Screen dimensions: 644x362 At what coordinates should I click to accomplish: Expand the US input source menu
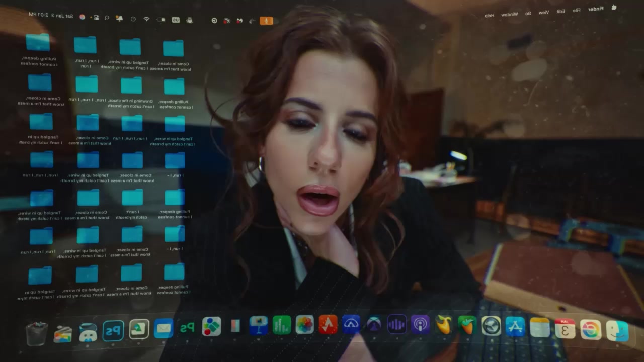tap(176, 20)
